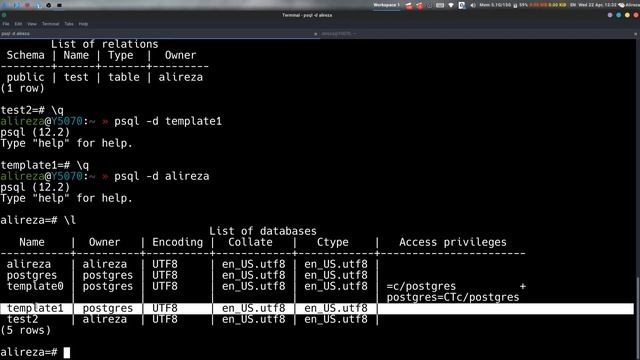Image resolution: width=640 pixels, height=360 pixels.
Task: Click the 'Access privileges' column header
Action: (x=453, y=242)
